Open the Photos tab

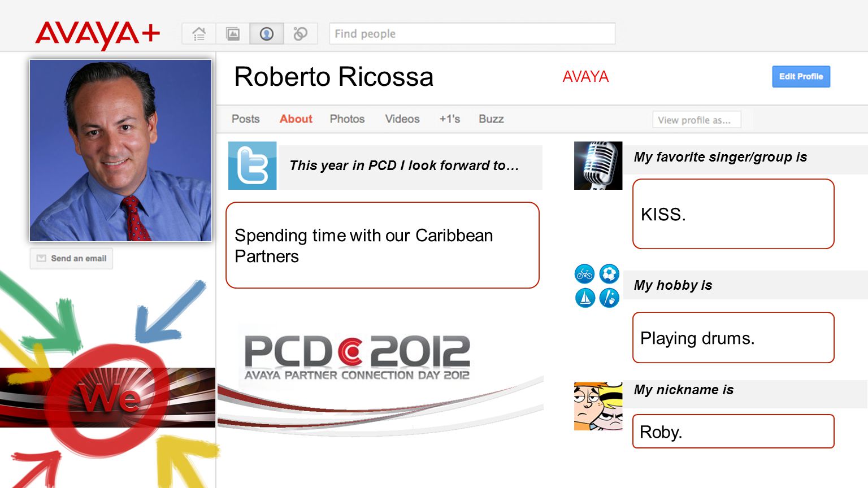pos(347,119)
